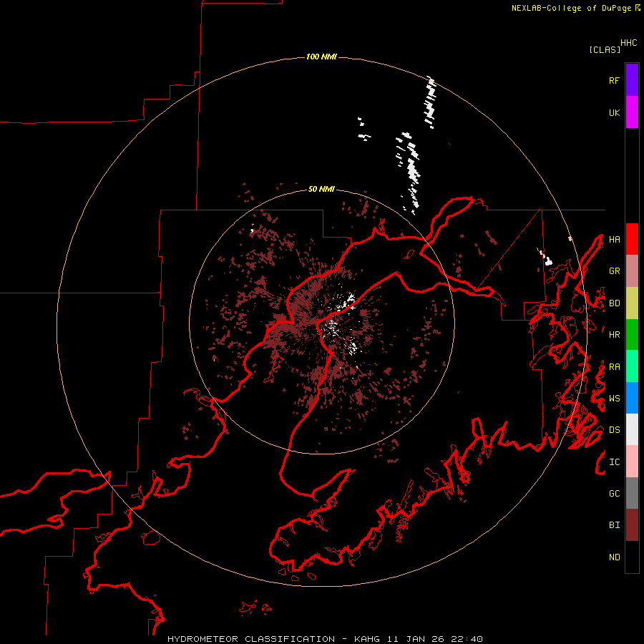
Task: Click the GR legend color swatch
Action: [632, 270]
